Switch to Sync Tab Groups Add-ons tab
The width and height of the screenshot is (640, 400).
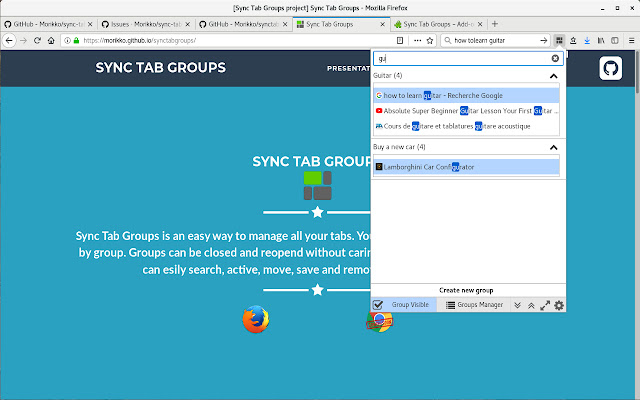click(x=438, y=24)
